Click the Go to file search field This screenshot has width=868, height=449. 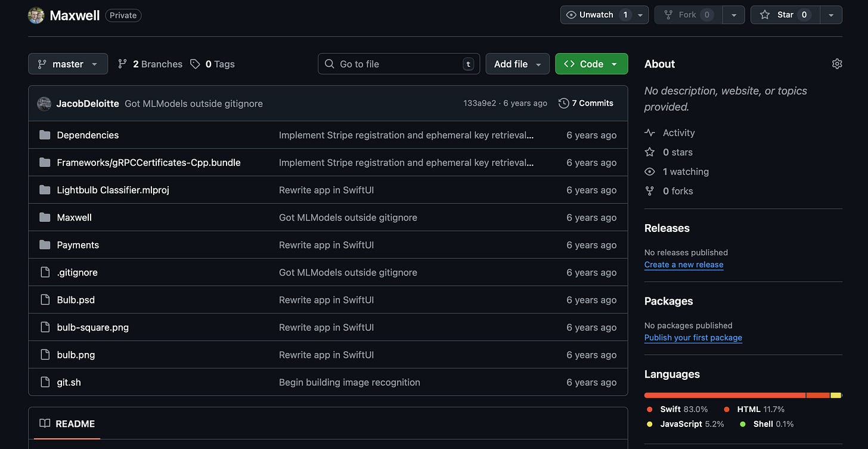coord(398,64)
